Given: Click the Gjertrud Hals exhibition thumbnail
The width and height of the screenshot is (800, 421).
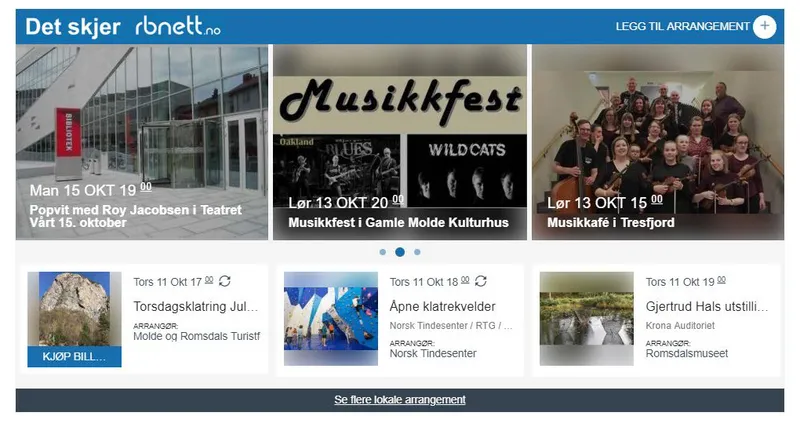Looking at the screenshot, I should point(587,318).
